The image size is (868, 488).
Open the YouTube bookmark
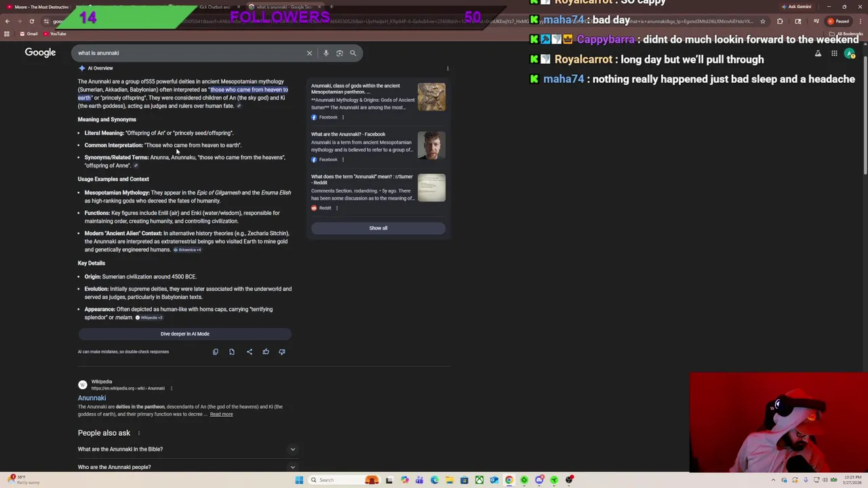point(55,34)
